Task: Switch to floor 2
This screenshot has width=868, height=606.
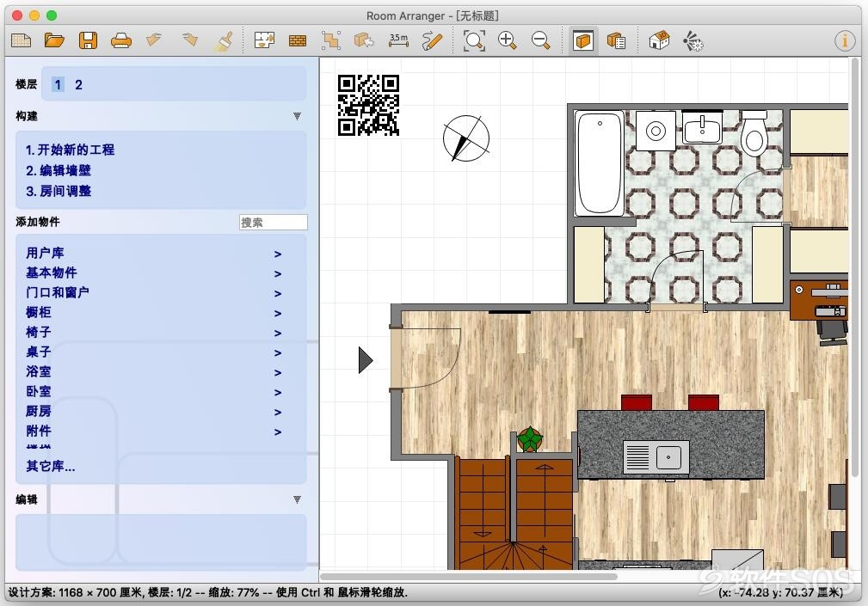Action: [78, 84]
